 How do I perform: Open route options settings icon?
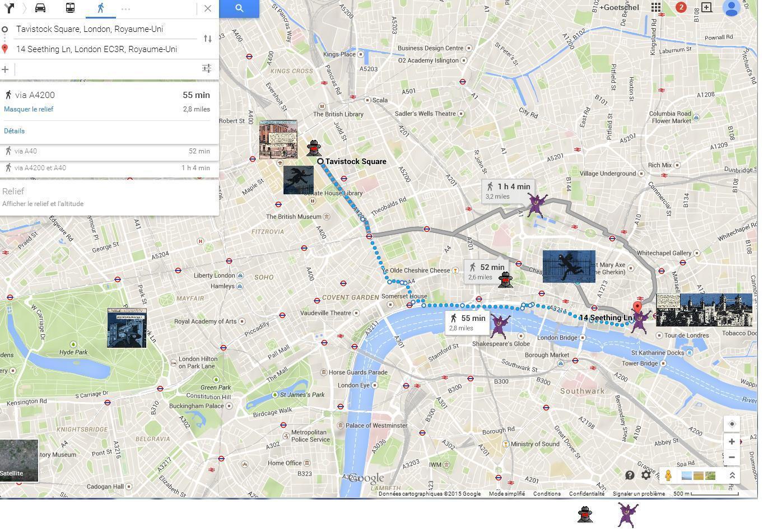point(207,68)
